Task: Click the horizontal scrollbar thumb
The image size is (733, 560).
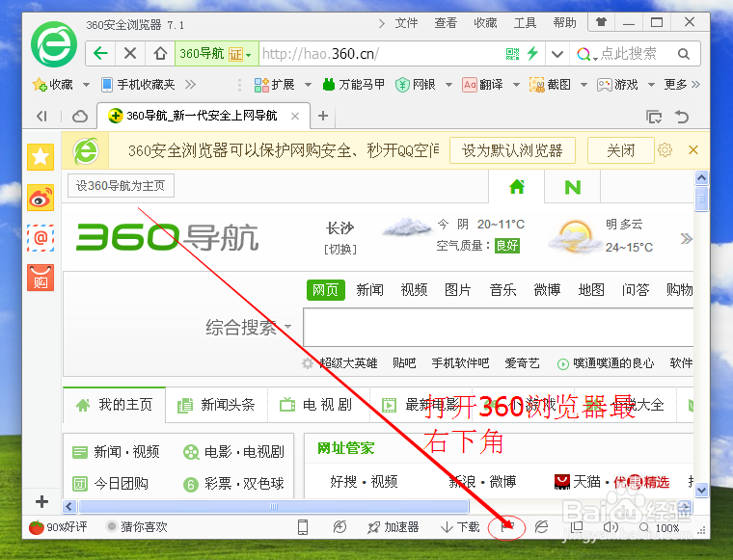Action: coord(274,506)
